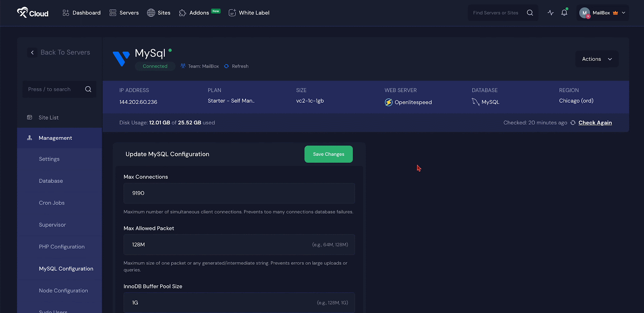Open Cron Jobs in the sidebar
This screenshot has height=313, width=644.
pyautogui.click(x=52, y=203)
